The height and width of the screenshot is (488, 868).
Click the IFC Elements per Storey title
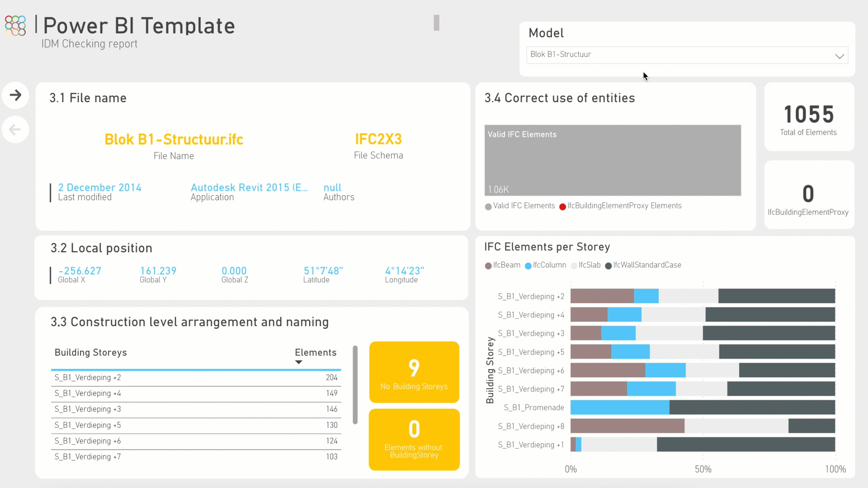pyautogui.click(x=547, y=247)
